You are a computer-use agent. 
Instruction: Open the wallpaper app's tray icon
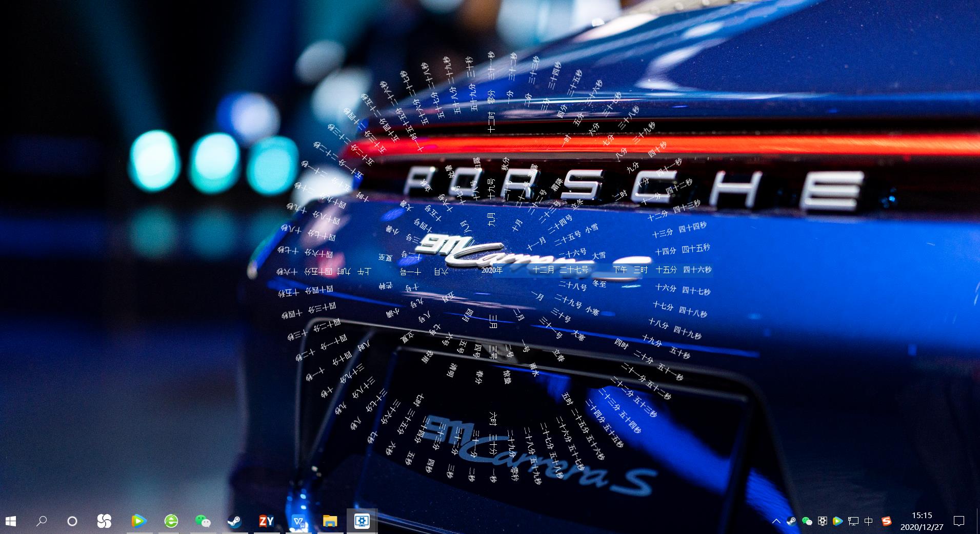coord(822,522)
